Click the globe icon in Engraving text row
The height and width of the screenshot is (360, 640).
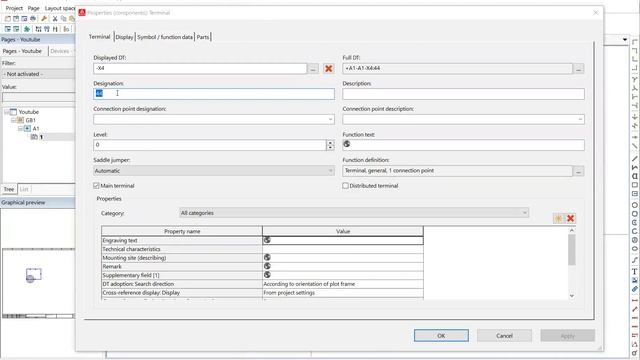coord(267,240)
